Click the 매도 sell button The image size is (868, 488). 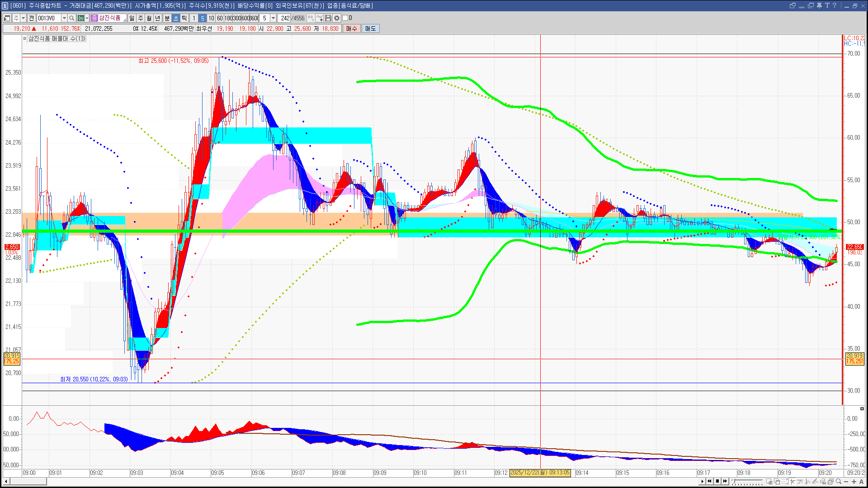[x=370, y=28]
